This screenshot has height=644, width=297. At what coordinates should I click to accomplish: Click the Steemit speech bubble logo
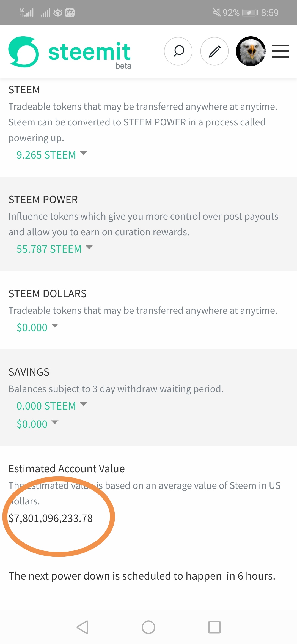coord(24,52)
